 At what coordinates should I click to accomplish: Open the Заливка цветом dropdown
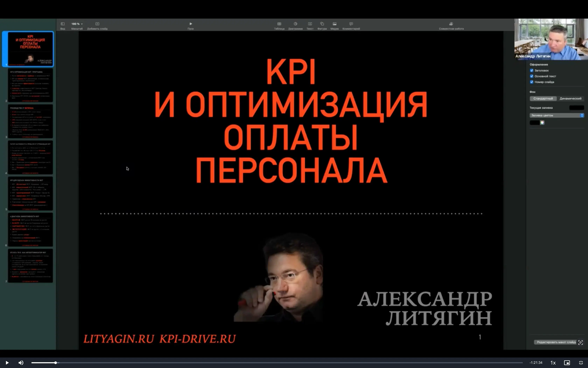click(557, 115)
